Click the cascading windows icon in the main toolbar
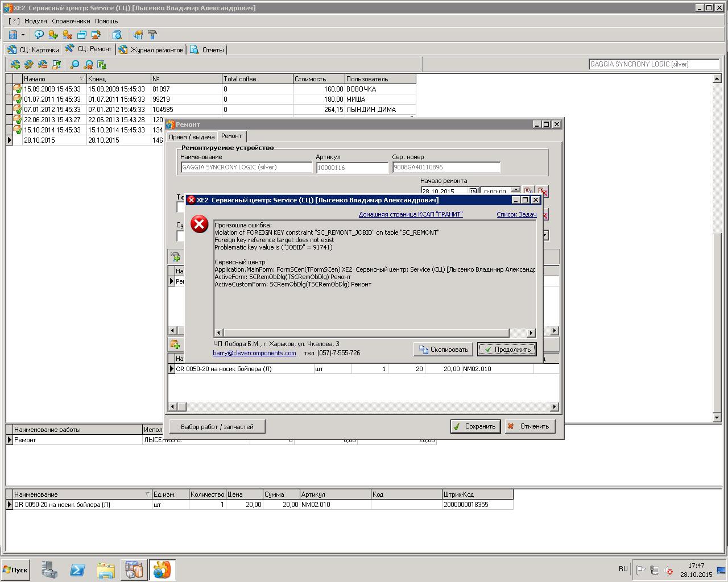This screenshot has width=728, height=582. coord(81,35)
